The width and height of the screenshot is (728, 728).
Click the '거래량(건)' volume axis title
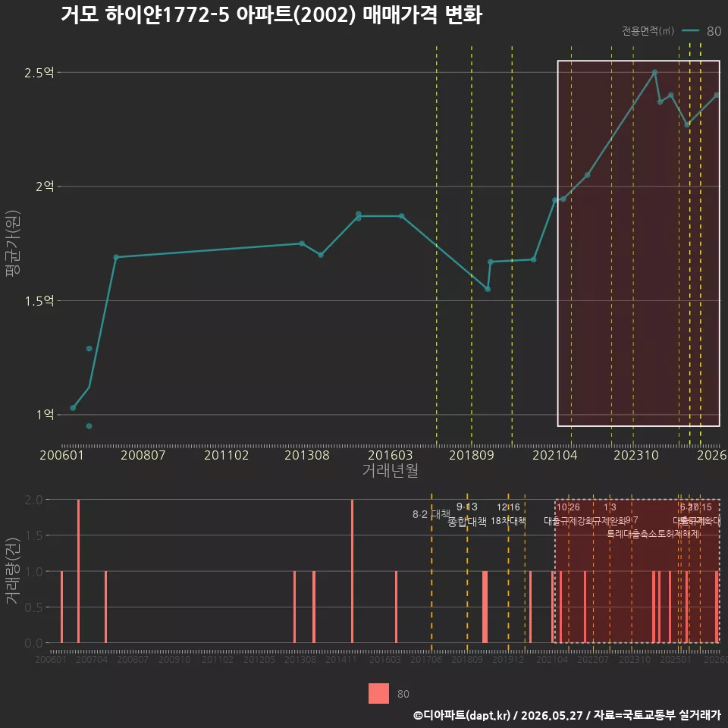(x=13, y=571)
